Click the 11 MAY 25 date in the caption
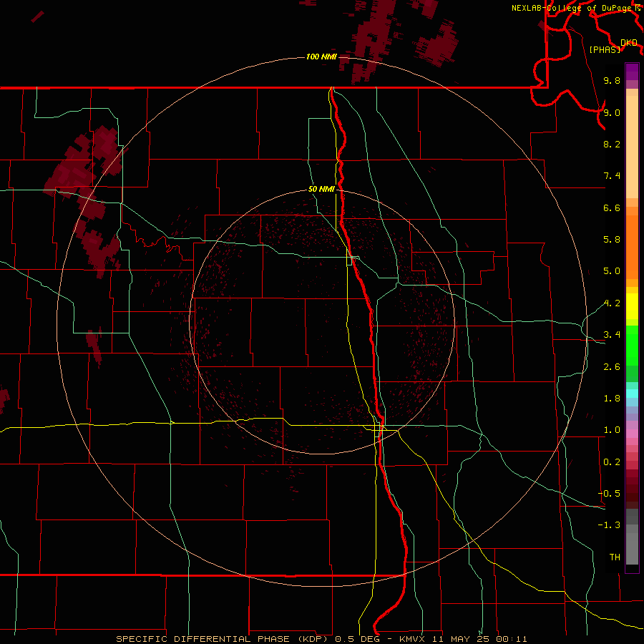The width and height of the screenshot is (644, 644). tap(460, 639)
